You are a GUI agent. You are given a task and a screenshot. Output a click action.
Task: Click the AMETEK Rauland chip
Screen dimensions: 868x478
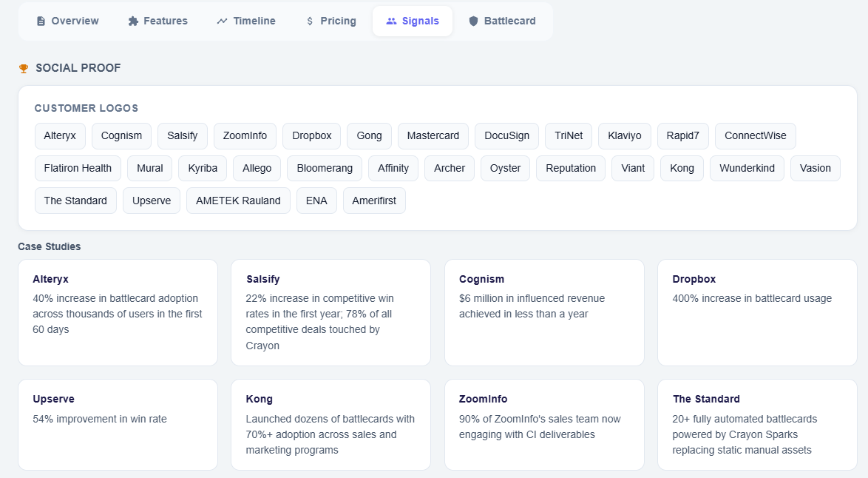(x=238, y=200)
